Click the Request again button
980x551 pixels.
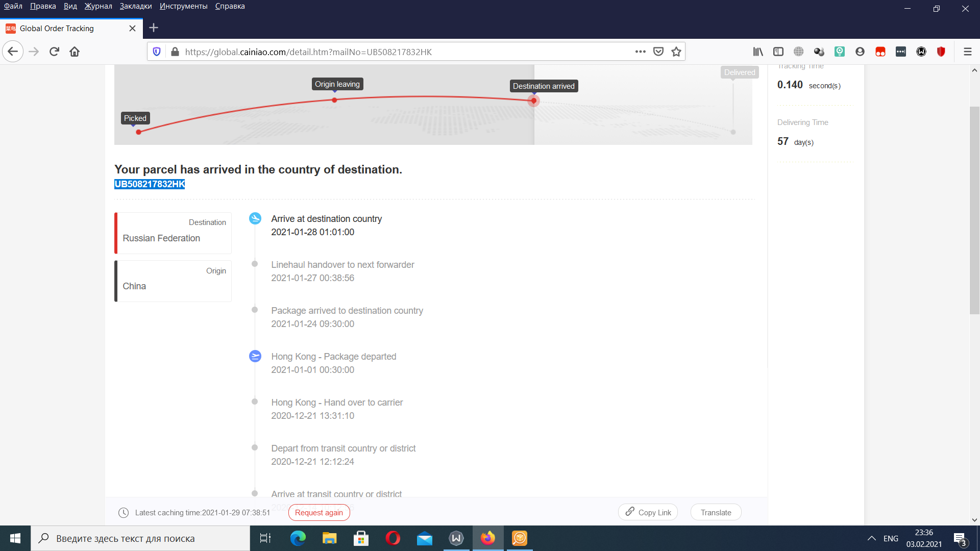tap(319, 512)
